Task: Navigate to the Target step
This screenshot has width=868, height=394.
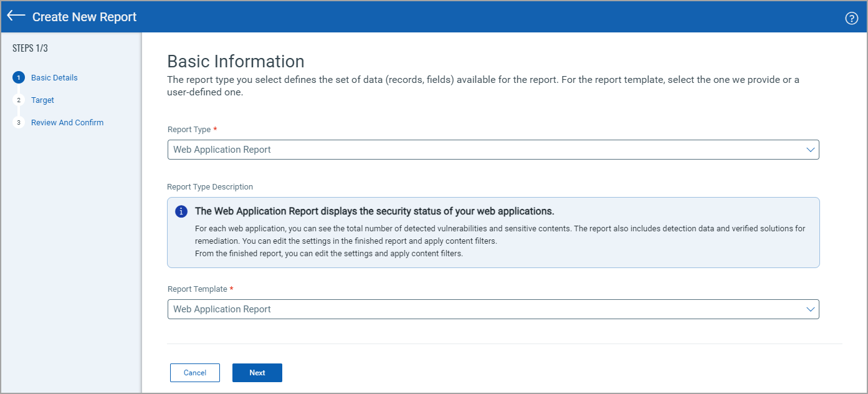Action: 42,100
